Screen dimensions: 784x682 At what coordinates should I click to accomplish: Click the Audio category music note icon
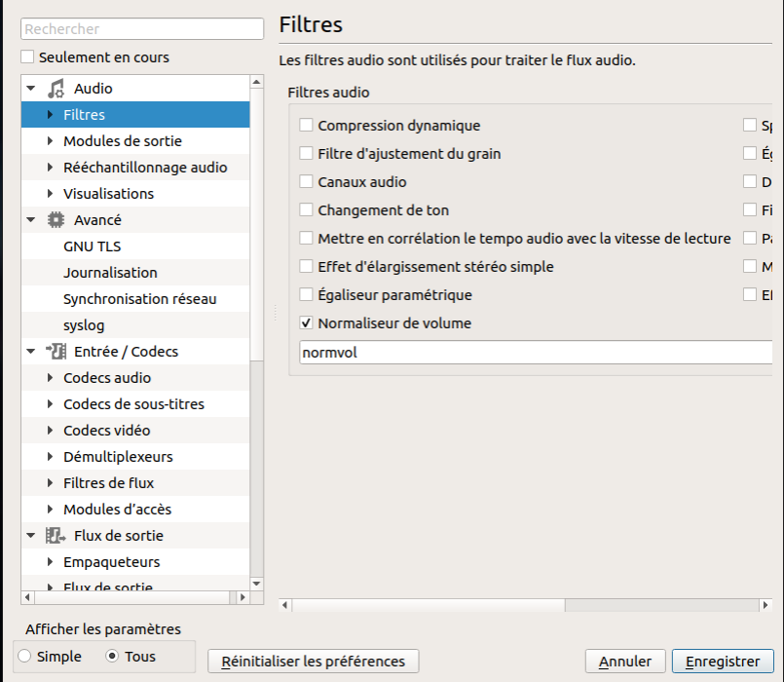tap(56, 89)
